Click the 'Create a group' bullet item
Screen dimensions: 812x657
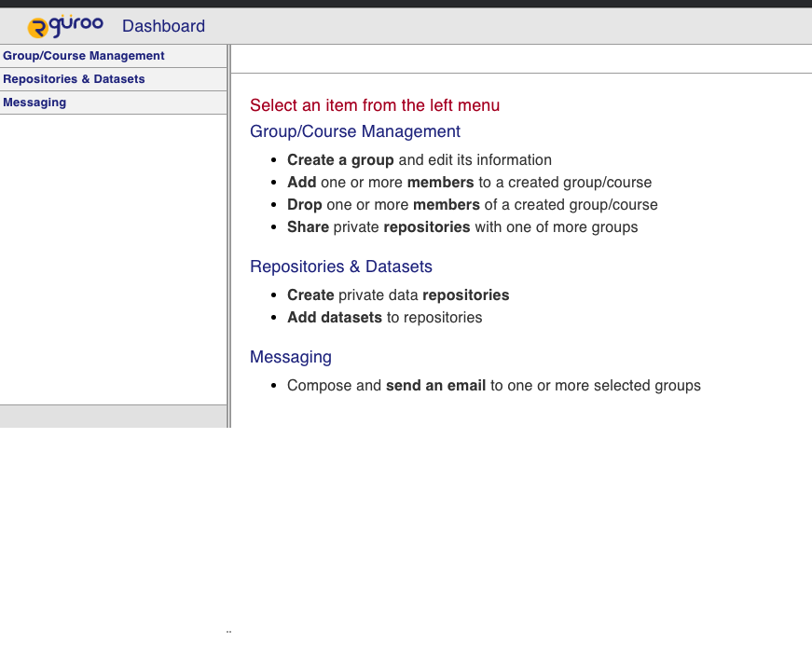(420, 160)
